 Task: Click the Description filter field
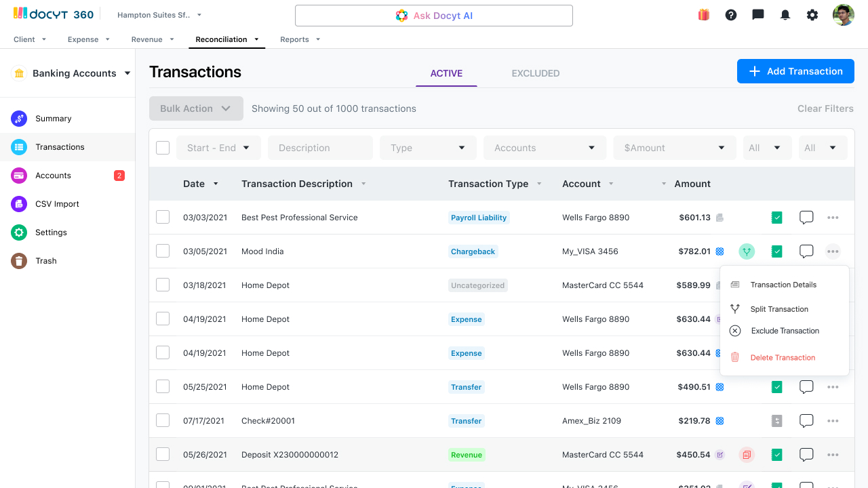click(321, 148)
